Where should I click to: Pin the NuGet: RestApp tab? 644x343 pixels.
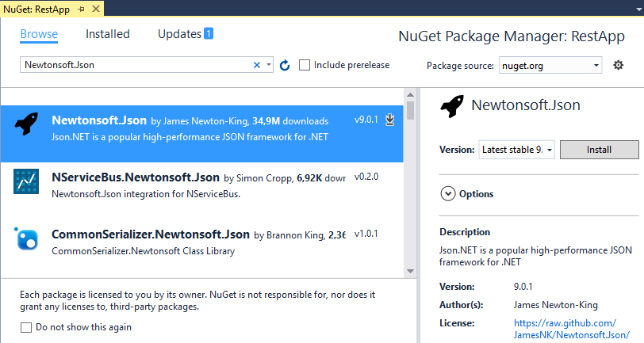81,9
